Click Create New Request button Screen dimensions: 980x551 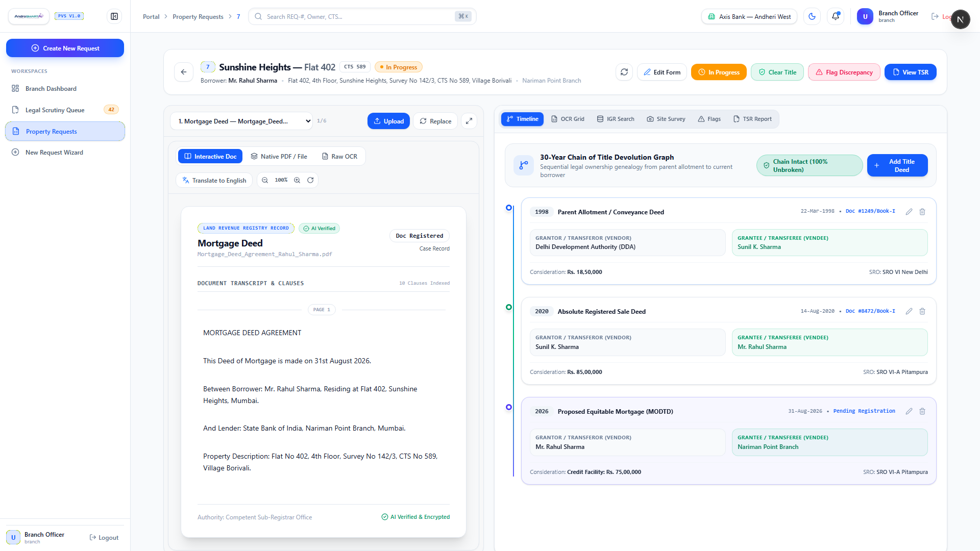point(65,48)
